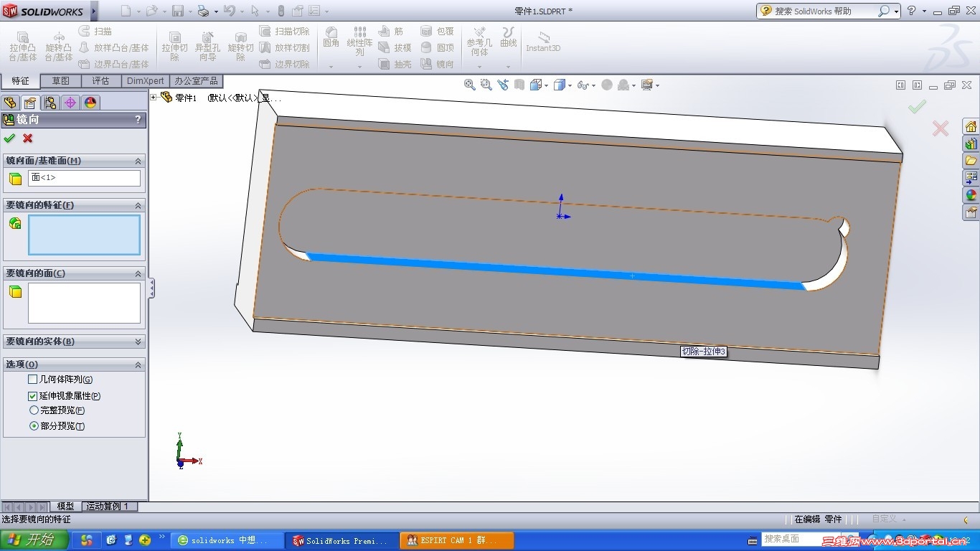Screen dimensions: 980x551
Task: Open the DisplayManager tab icon
Action: tap(90, 103)
